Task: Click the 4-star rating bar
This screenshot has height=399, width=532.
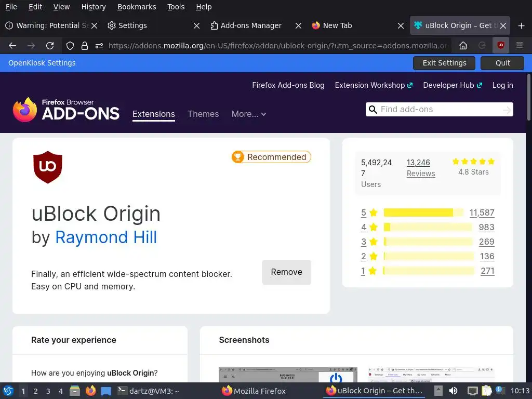Action: point(428,227)
